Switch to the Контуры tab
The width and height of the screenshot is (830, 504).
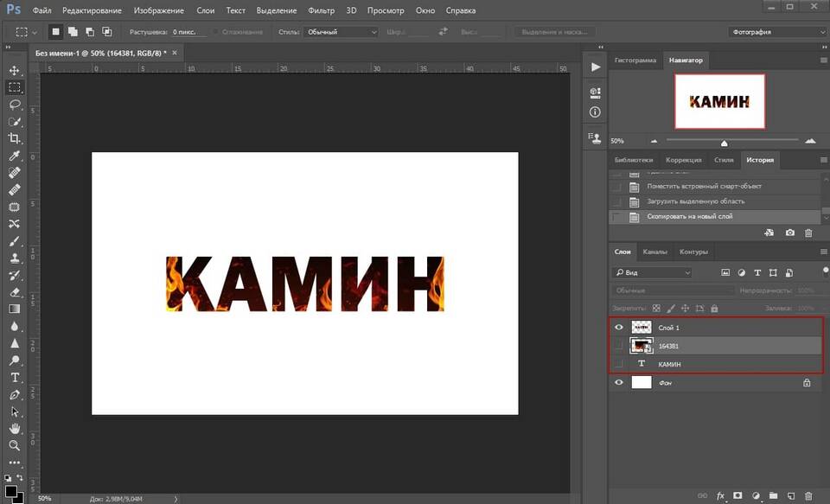tap(693, 252)
